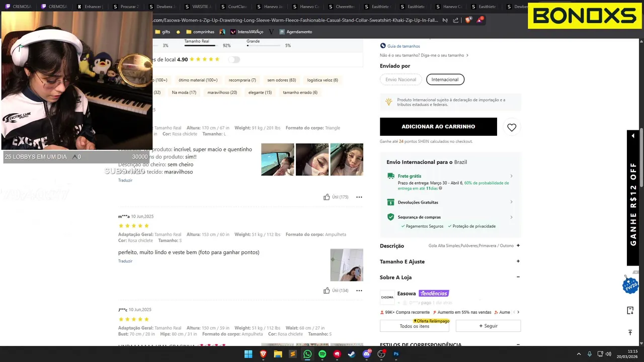This screenshot has height=362, width=644.
Task: Open the Windows Start menu
Action: pos(249,354)
